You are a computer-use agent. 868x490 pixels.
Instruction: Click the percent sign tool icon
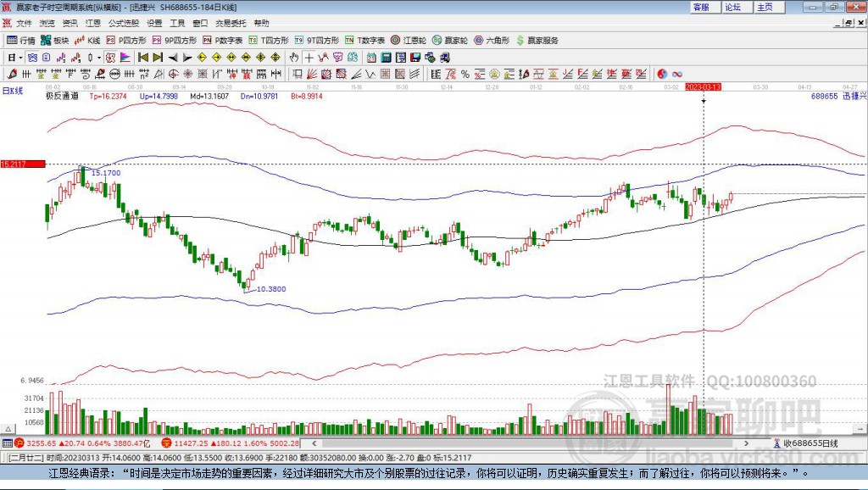pos(465,75)
